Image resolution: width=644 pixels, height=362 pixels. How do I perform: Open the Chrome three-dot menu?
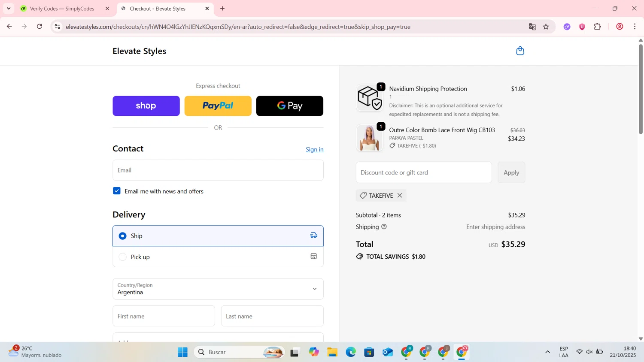[635, 27]
